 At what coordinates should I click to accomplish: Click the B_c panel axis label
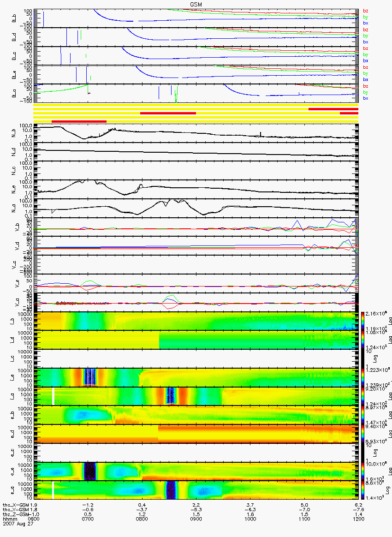pos(14,56)
